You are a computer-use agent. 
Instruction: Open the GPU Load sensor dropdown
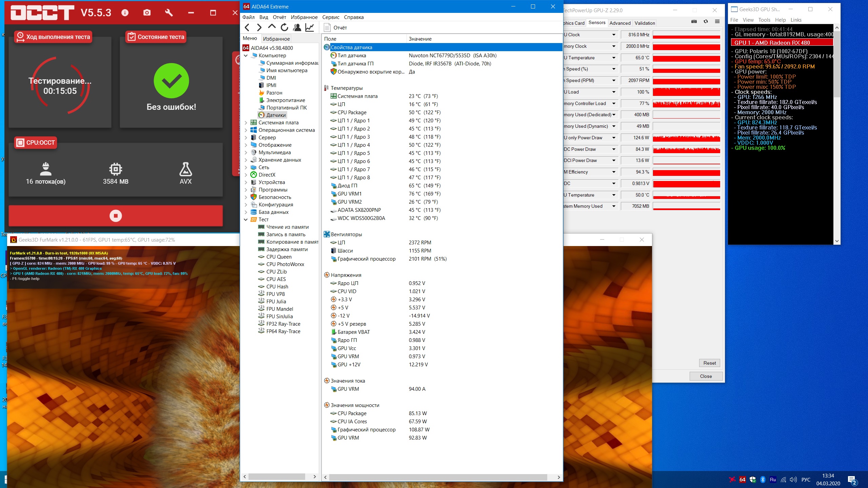(614, 92)
